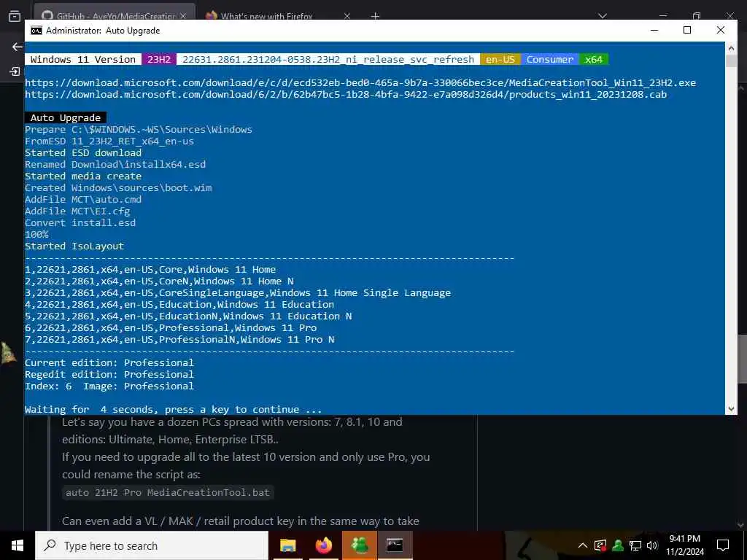Click the x64 architecture badge

tap(594, 60)
